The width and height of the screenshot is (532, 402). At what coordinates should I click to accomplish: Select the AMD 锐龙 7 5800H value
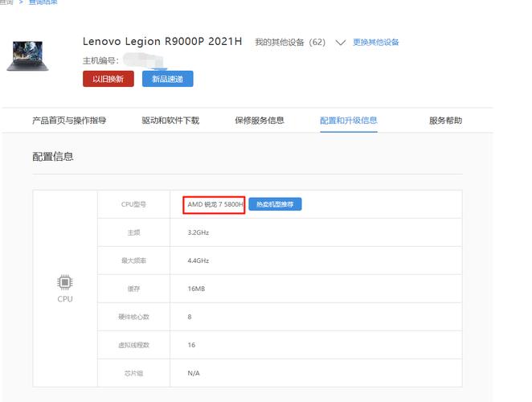coord(215,204)
